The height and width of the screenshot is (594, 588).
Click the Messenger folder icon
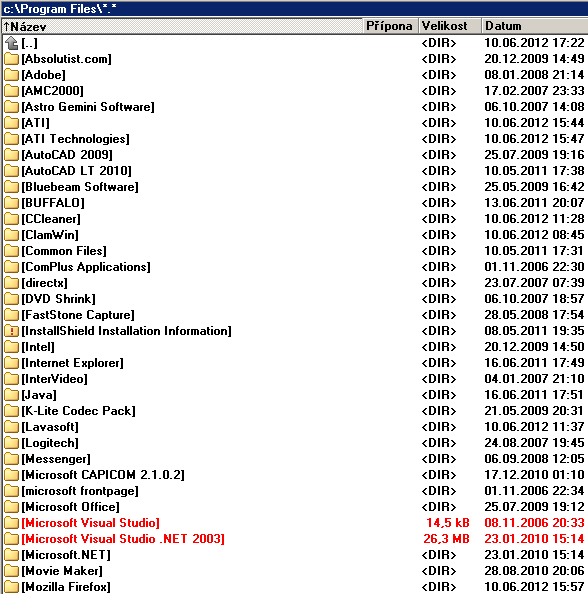pyautogui.click(x=12, y=459)
